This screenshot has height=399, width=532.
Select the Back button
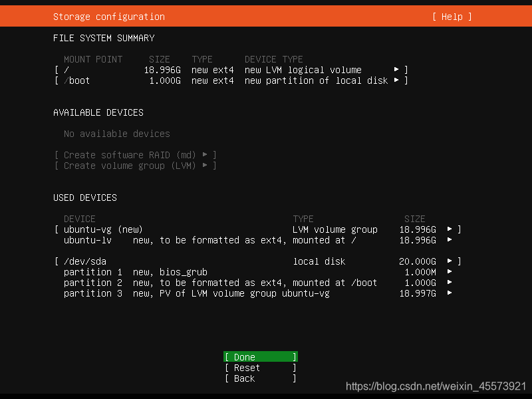tap(261, 378)
